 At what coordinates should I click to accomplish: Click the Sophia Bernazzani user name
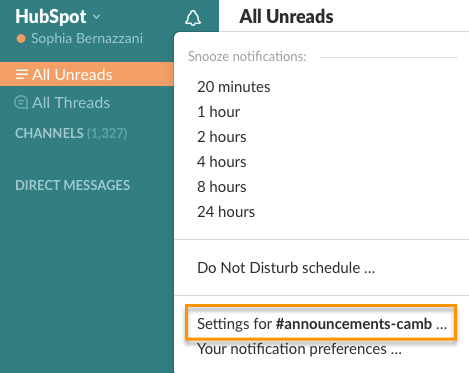click(x=87, y=39)
